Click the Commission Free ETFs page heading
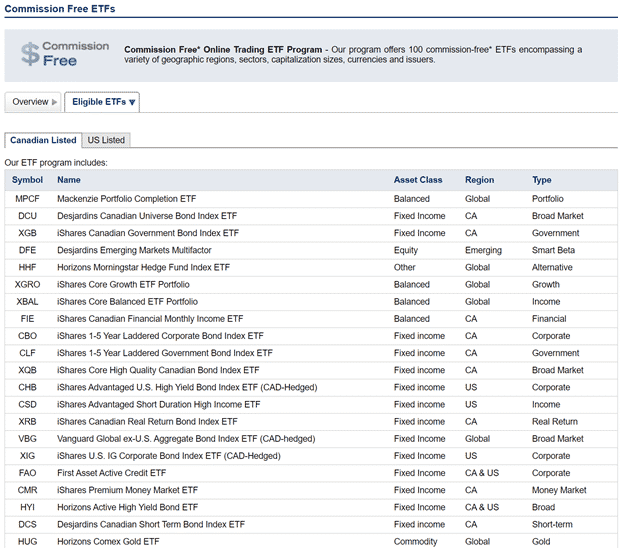The image size is (624, 548). [59, 9]
